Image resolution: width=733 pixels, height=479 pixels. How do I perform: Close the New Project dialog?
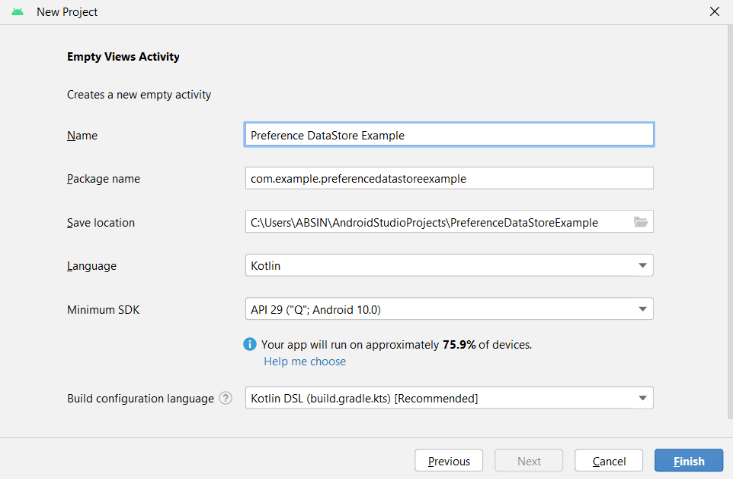[x=714, y=12]
